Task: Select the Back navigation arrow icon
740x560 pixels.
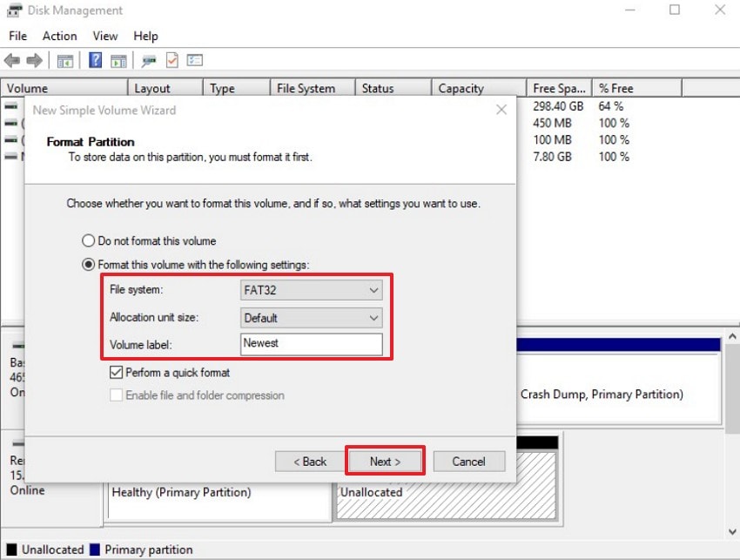Action: click(10, 60)
